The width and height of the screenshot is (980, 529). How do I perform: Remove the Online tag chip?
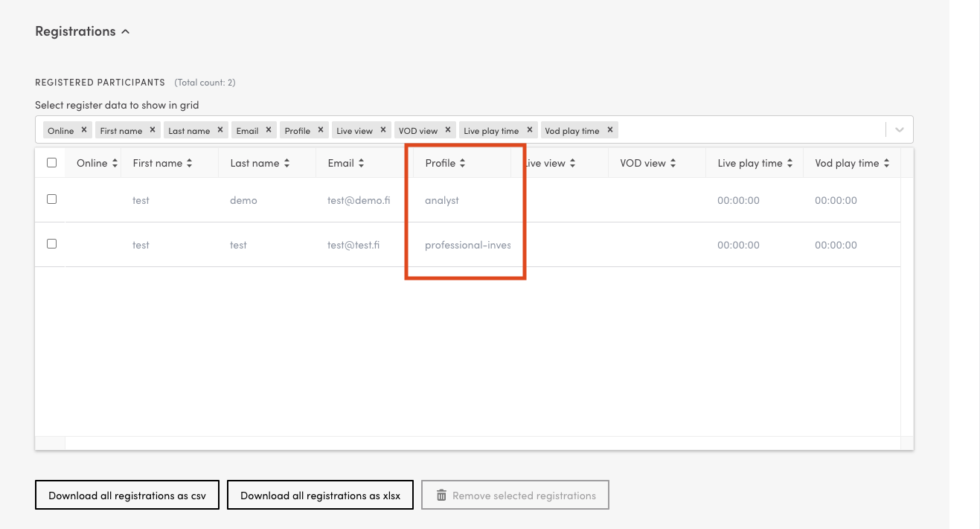[84, 129]
